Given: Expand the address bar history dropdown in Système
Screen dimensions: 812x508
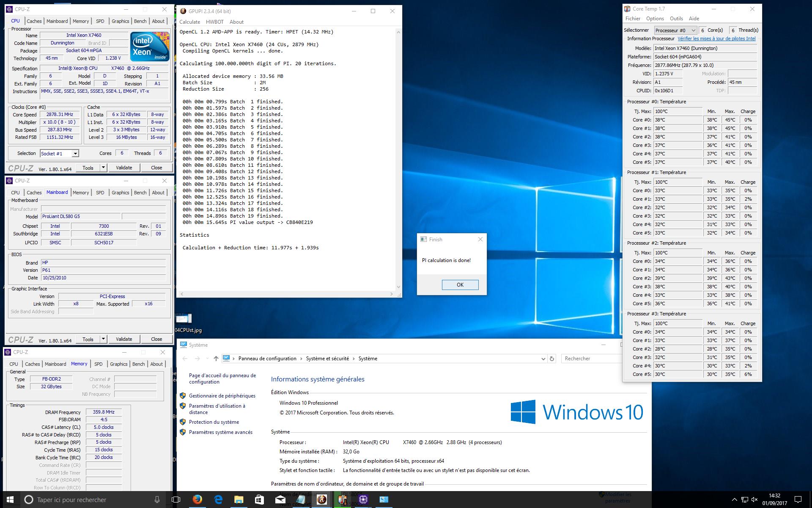Looking at the screenshot, I should pyautogui.click(x=543, y=359).
